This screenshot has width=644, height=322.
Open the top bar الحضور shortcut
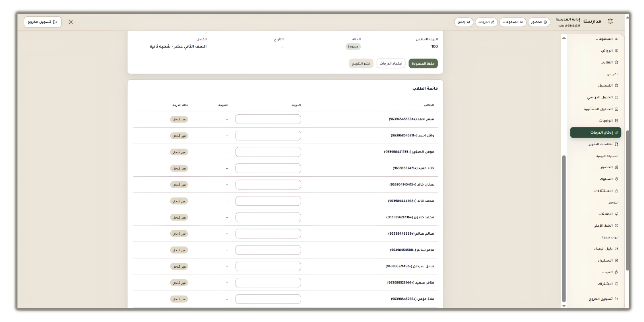539,22
